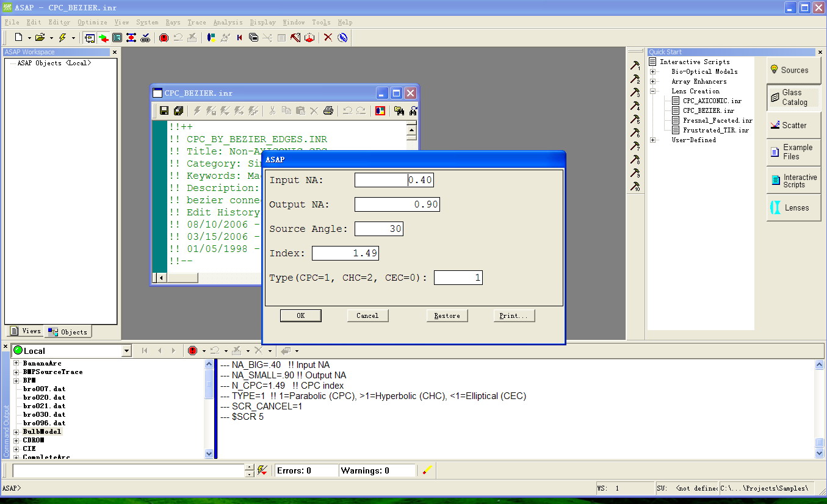827x504 pixels.
Task: Click the lightning bolt run icon in main toolbar
Action: (x=62, y=38)
